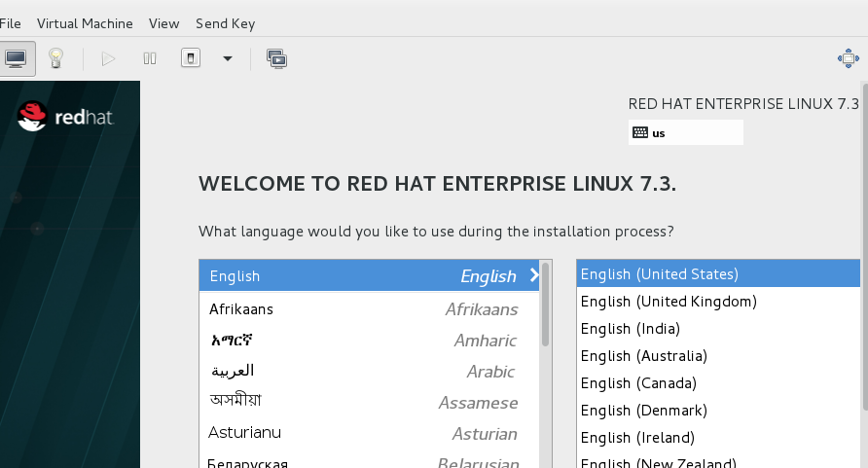Select Amharic language row
Viewport: 868px width, 468px height.
369,340
